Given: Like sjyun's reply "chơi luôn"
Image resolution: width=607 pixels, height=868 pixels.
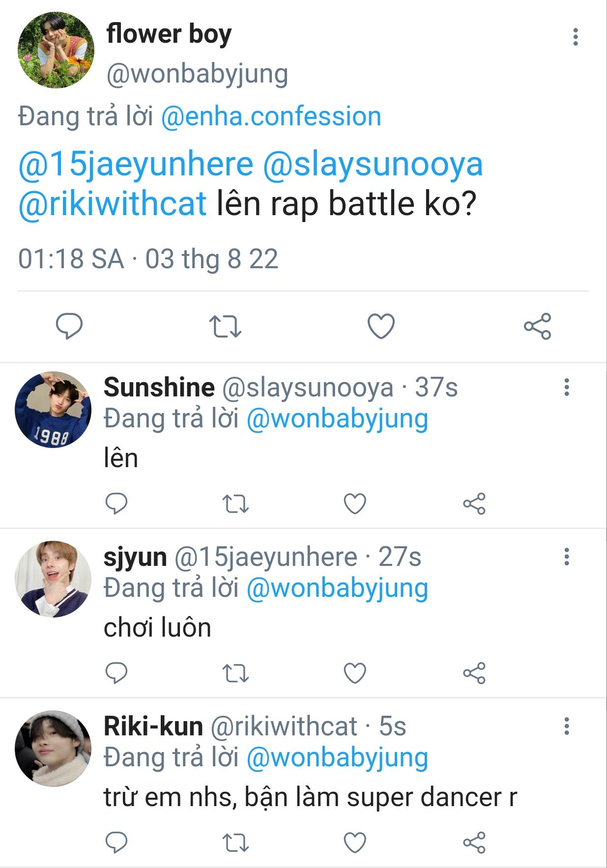Looking at the screenshot, I should tap(355, 673).
